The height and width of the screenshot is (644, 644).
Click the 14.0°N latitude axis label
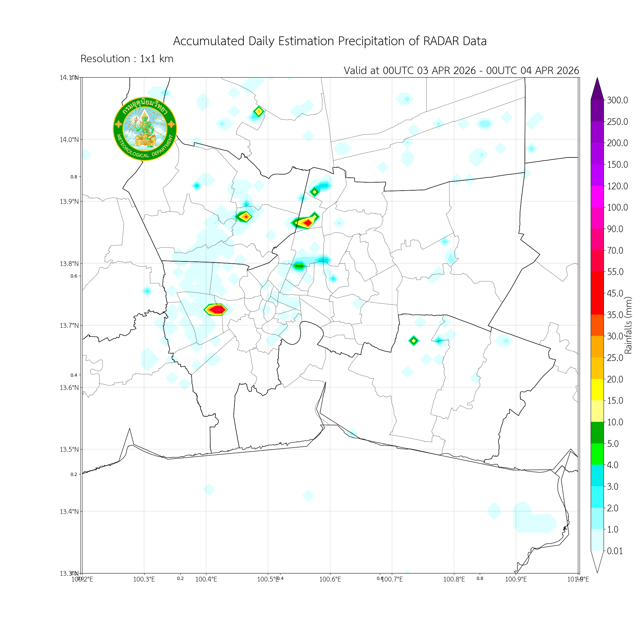coord(69,140)
